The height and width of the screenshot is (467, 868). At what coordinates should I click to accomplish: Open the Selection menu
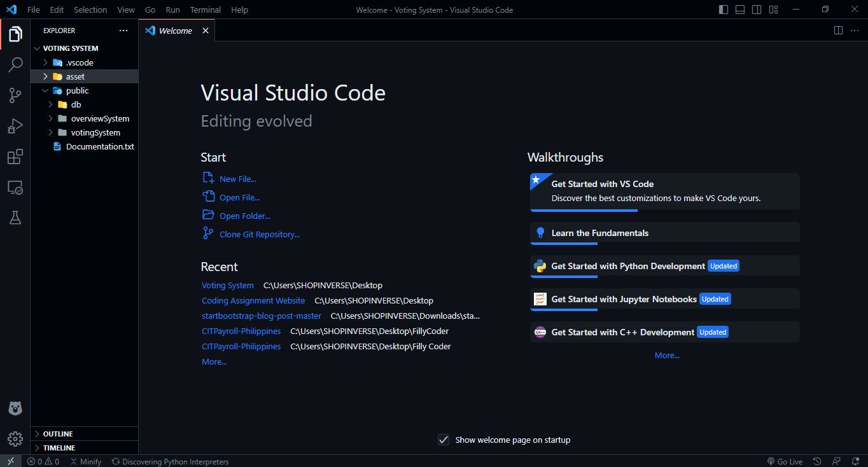click(x=90, y=10)
